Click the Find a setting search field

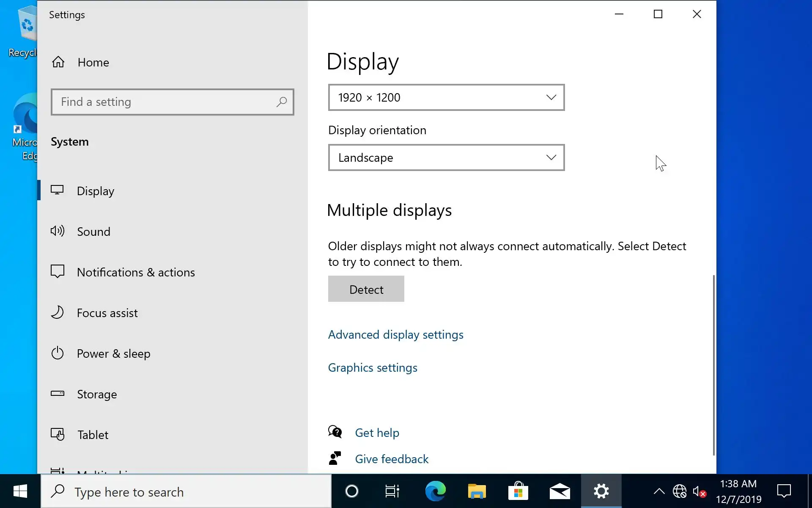[x=165, y=102]
